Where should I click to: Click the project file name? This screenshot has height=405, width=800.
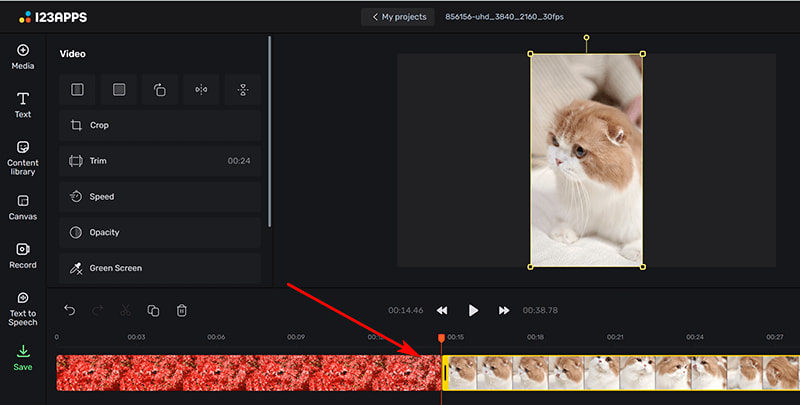pyautogui.click(x=504, y=17)
